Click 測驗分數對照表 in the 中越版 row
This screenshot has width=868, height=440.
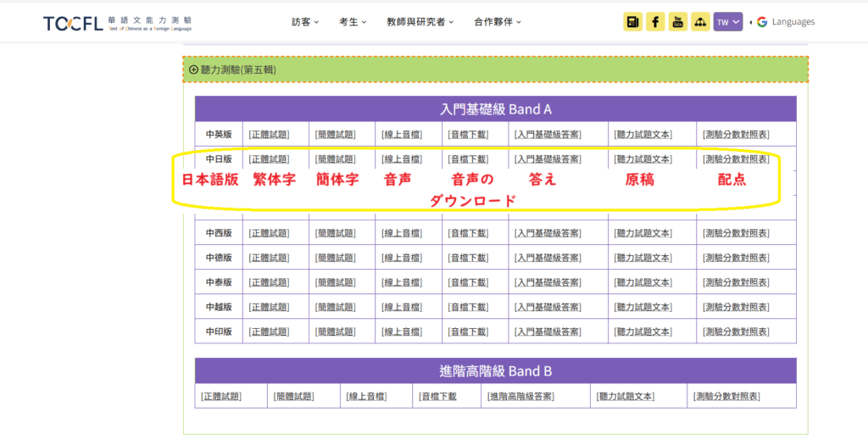pos(735,307)
